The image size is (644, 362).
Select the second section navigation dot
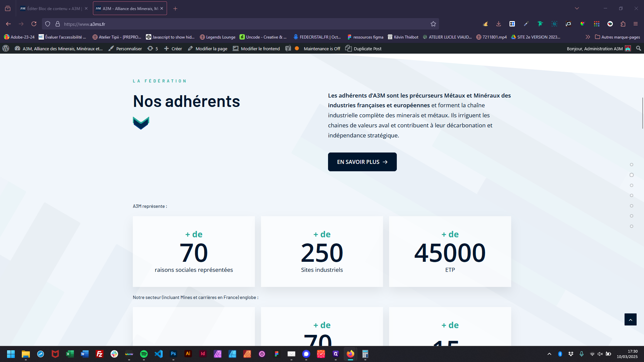[632, 175]
